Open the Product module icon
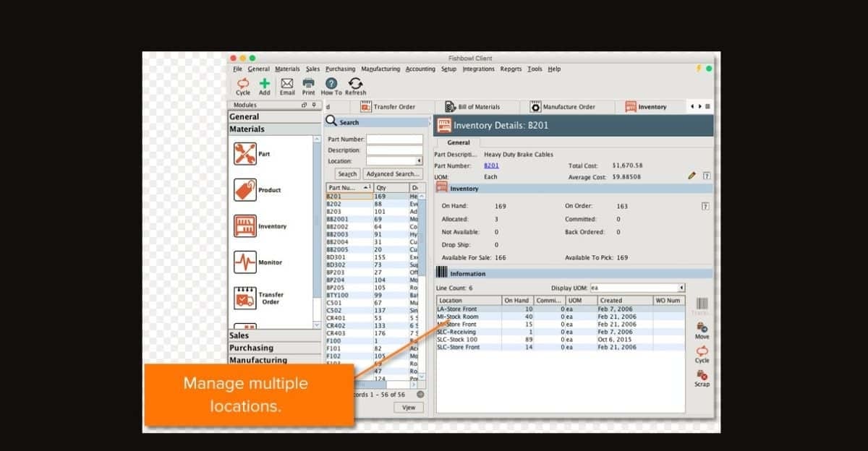 point(245,190)
